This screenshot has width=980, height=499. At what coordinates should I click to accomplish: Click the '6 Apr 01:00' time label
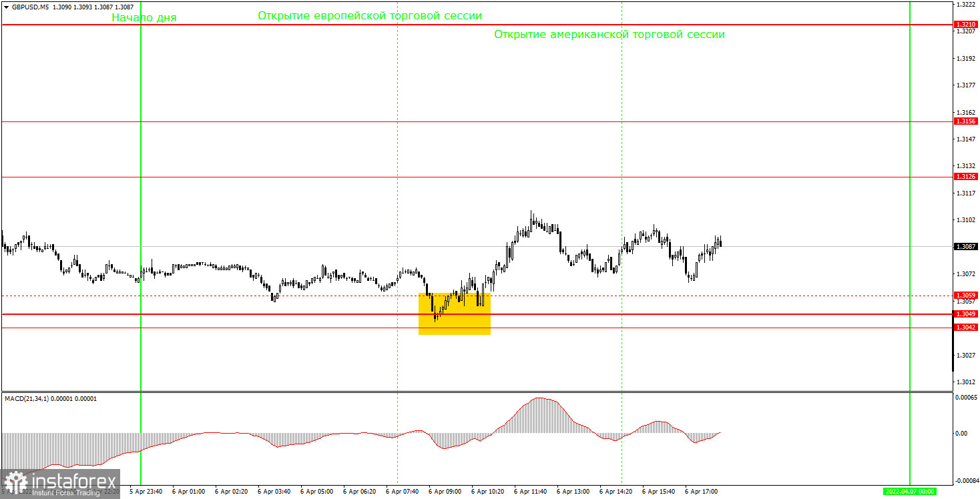pyautogui.click(x=188, y=491)
